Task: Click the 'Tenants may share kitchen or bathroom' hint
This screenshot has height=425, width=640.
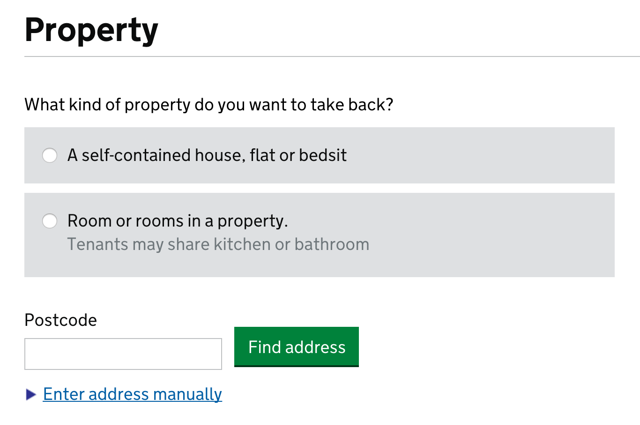Action: click(x=218, y=244)
